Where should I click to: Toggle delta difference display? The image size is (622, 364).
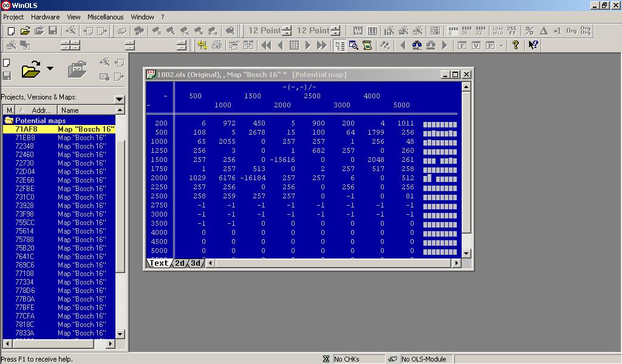544,30
